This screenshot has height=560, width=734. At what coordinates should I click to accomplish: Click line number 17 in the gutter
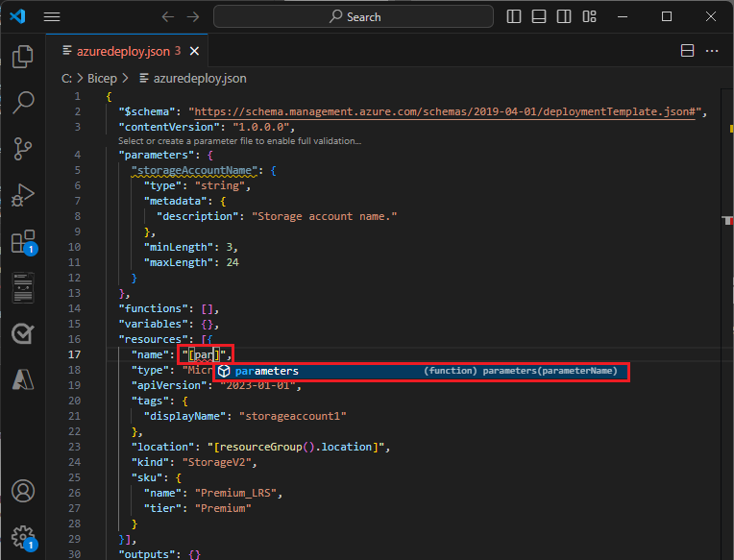(74, 354)
